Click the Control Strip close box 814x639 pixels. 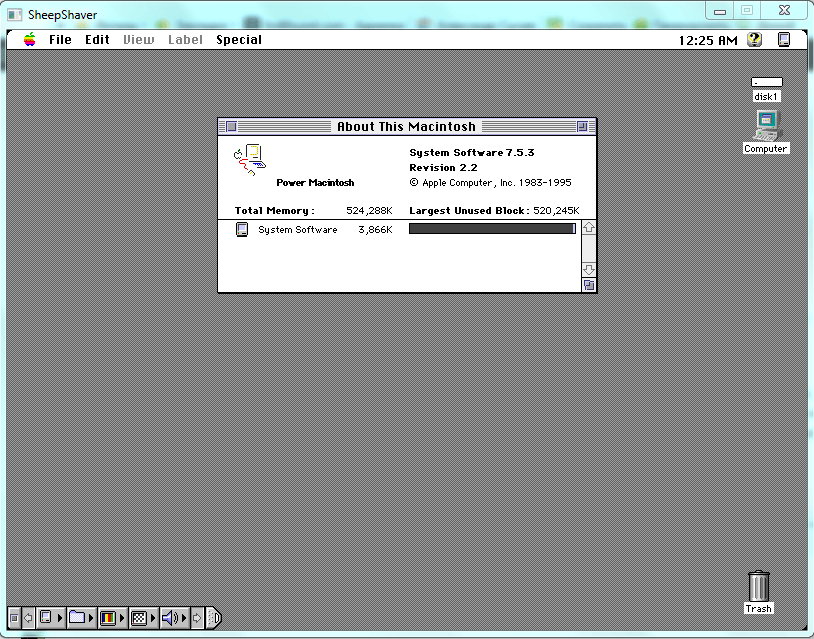(14, 618)
